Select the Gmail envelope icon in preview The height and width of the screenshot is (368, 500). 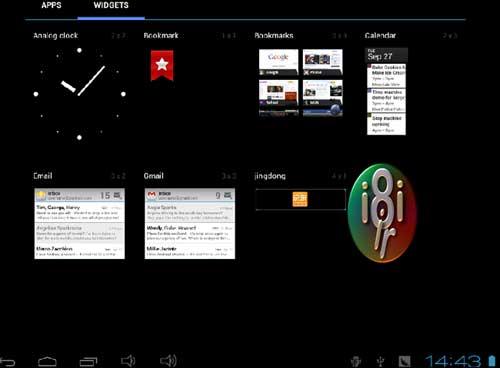tap(152, 195)
